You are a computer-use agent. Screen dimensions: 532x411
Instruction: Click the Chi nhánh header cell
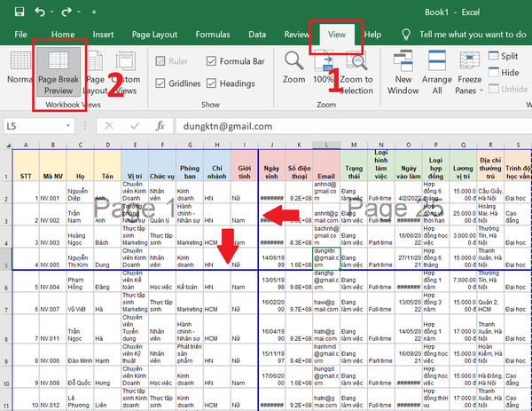pyautogui.click(x=217, y=165)
